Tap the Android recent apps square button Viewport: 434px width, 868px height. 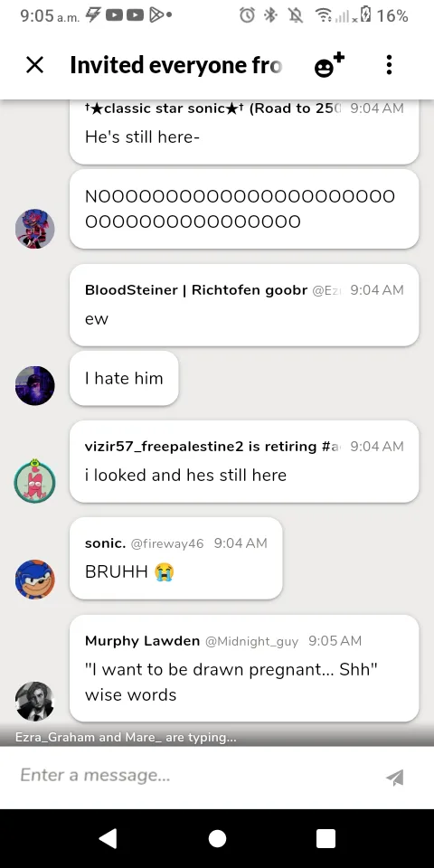(325, 839)
